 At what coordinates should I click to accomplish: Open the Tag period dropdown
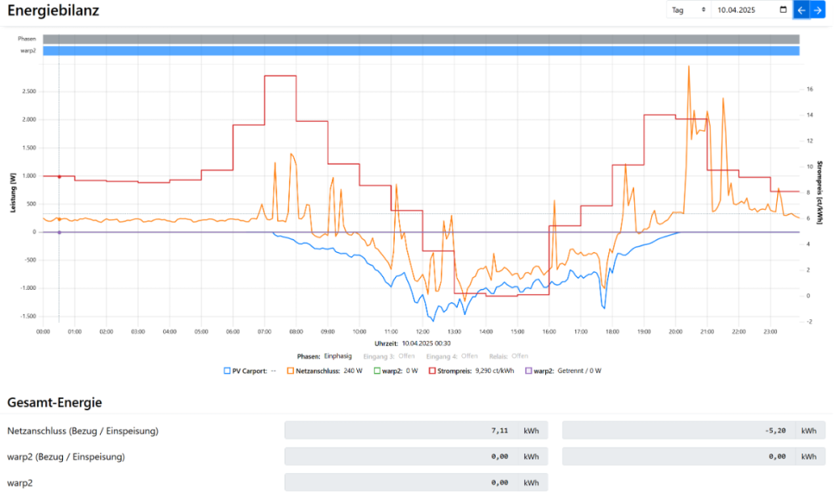coord(688,10)
